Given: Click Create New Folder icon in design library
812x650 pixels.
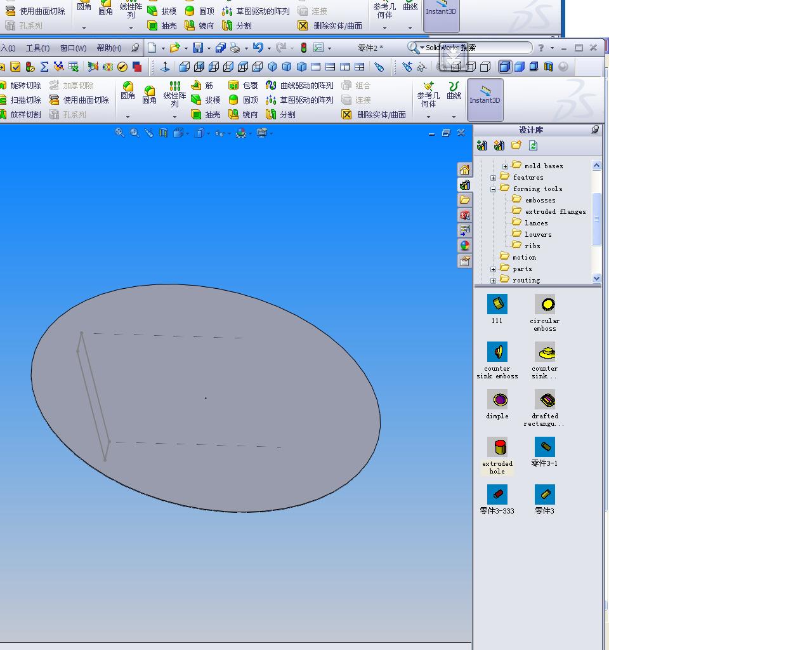Looking at the screenshot, I should click(516, 145).
